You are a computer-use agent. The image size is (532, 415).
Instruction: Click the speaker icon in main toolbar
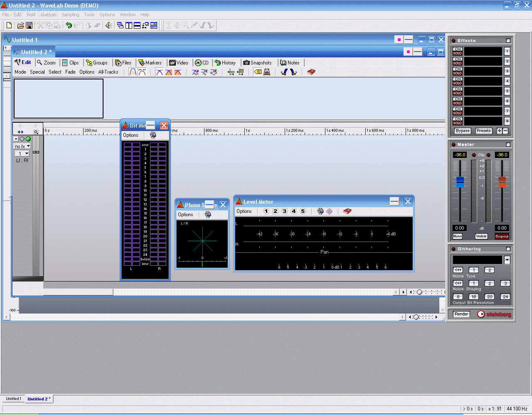click(109, 25)
